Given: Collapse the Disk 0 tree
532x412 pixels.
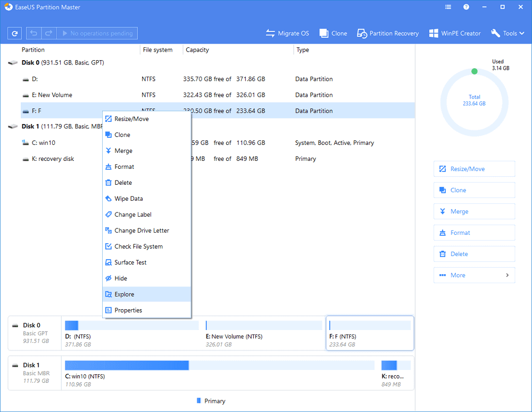Looking at the screenshot, I should (x=12, y=62).
